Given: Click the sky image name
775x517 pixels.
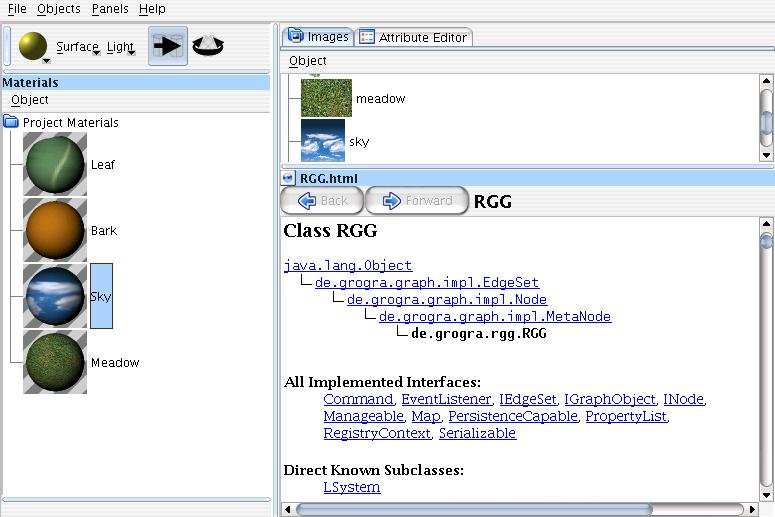Looking at the screenshot, I should tap(359, 142).
